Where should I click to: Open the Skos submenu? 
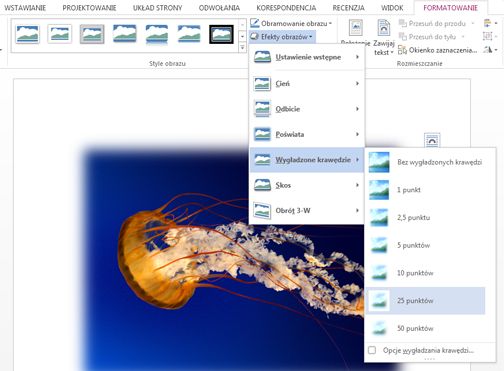306,185
